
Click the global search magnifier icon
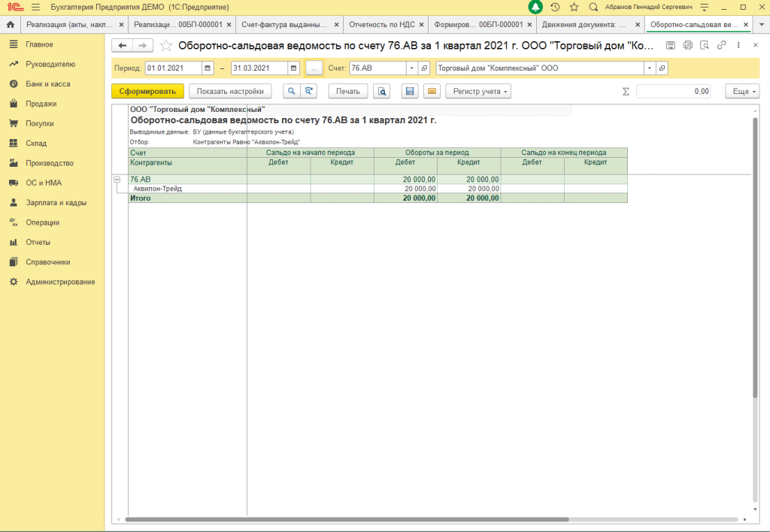click(593, 8)
